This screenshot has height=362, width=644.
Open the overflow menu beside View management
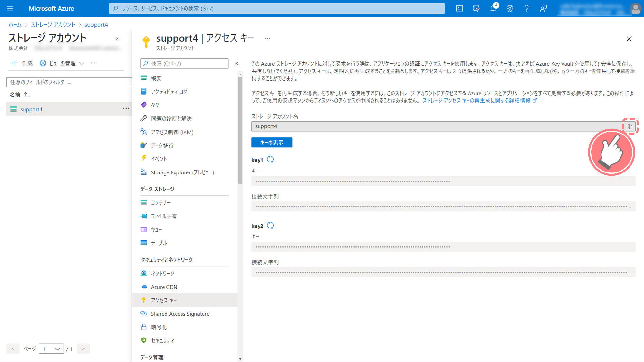(94, 63)
